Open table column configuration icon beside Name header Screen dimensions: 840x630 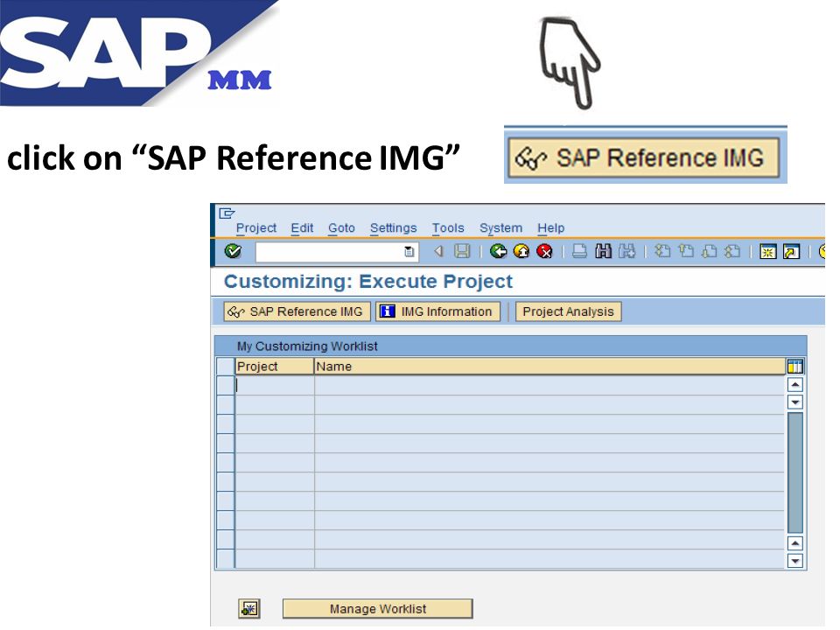795,367
